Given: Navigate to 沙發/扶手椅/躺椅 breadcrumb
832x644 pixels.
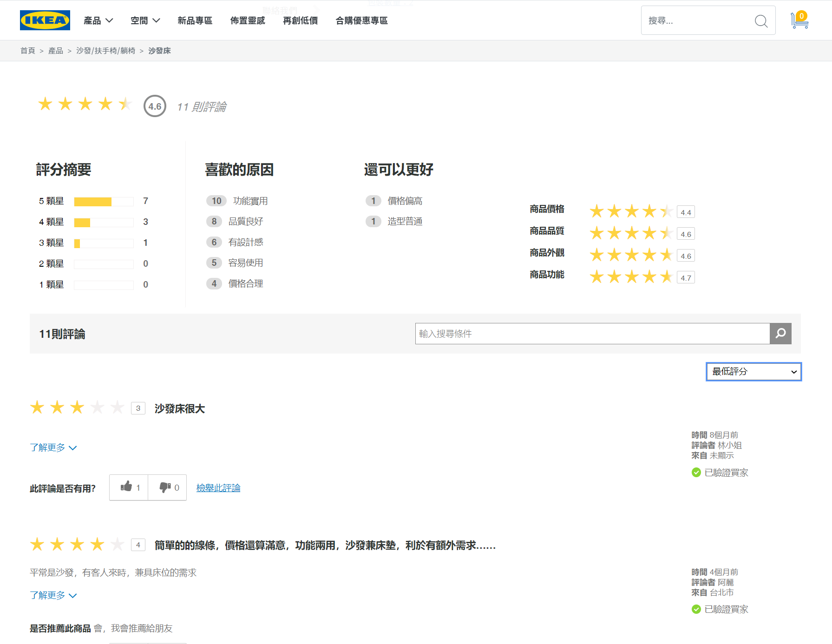Looking at the screenshot, I should 105,51.
